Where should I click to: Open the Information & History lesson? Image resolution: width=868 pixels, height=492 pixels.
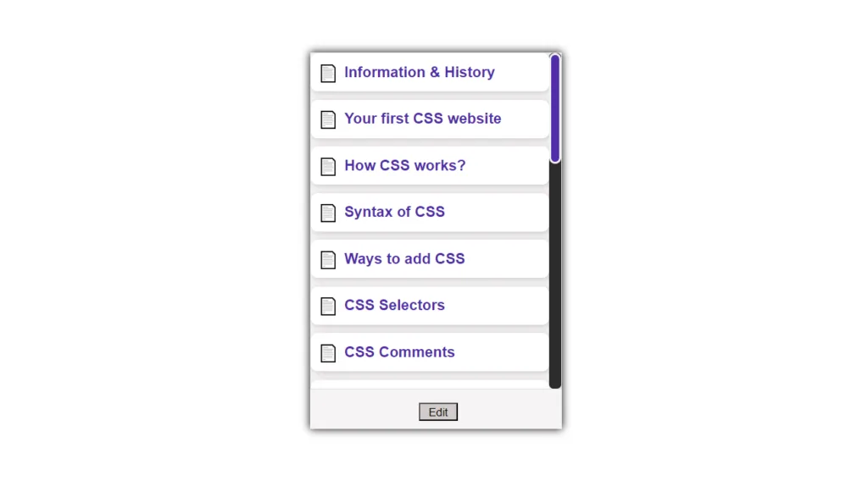(x=419, y=73)
